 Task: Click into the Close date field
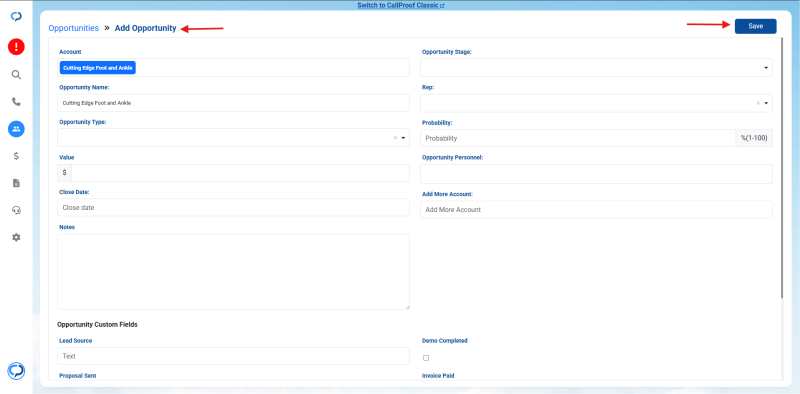pos(233,208)
